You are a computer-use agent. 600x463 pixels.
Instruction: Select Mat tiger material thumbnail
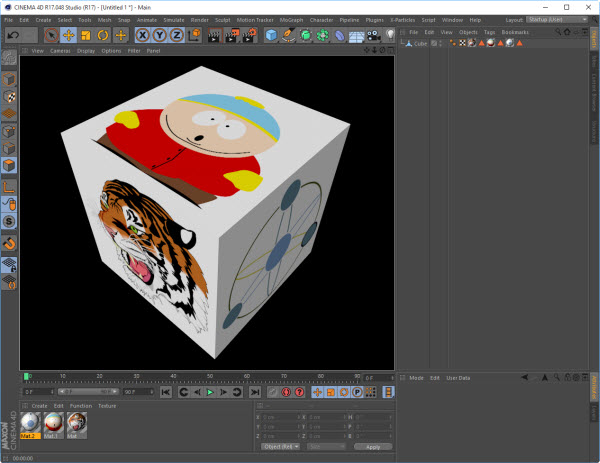pos(77,425)
